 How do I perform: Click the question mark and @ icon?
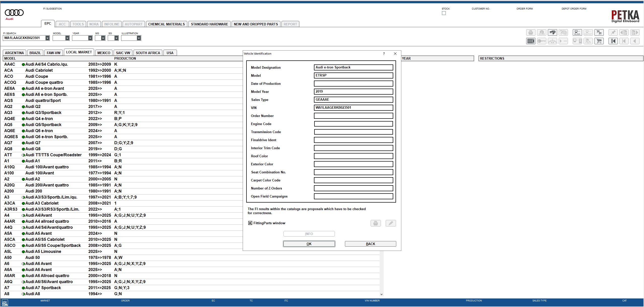click(x=563, y=32)
